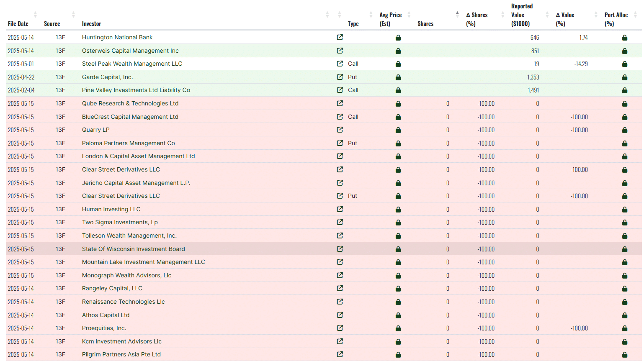
Task: Click locked Avg Price icon for Garde Capital
Action: point(398,77)
